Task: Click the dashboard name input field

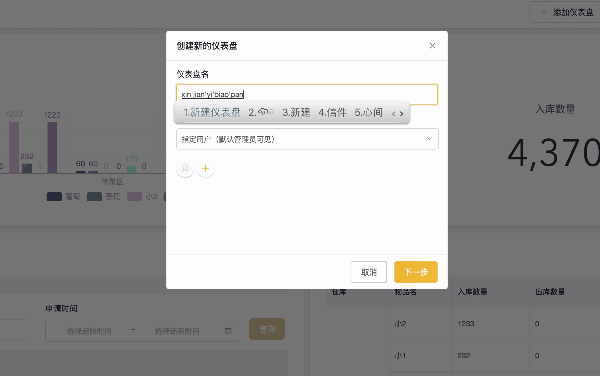Action: point(307,94)
